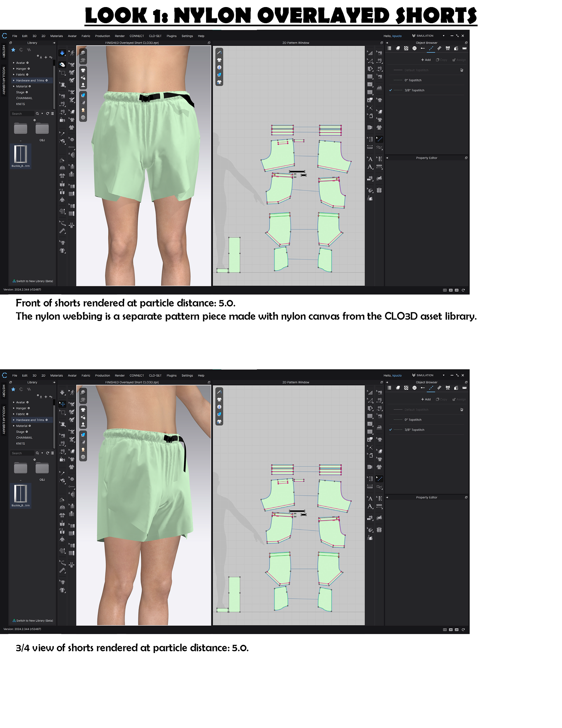Select the Transform gizmo tool in 3/4-view screenshot
562x728 pixels.
(x=62, y=404)
